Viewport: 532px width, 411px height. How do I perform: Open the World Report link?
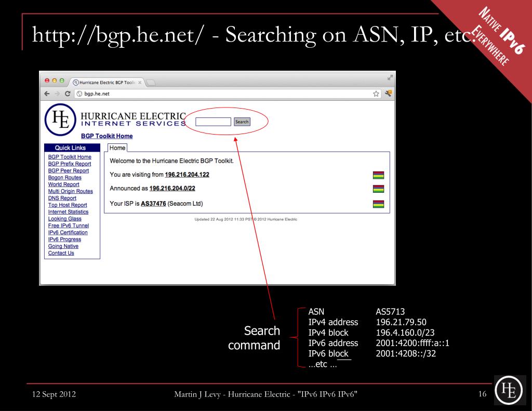[x=63, y=184]
